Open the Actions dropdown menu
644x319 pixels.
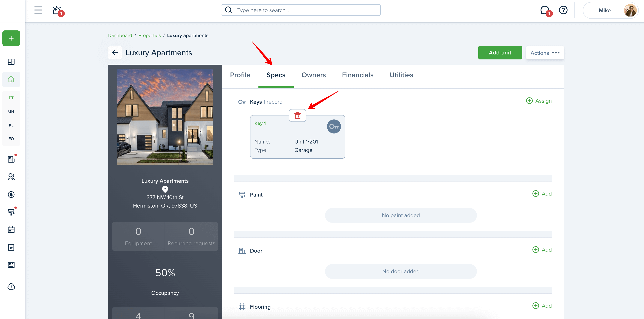point(545,53)
